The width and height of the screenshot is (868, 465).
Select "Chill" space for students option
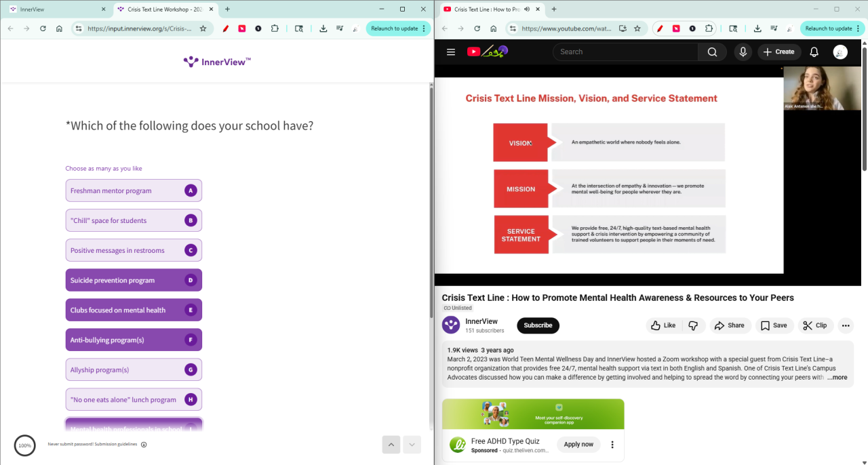click(134, 220)
